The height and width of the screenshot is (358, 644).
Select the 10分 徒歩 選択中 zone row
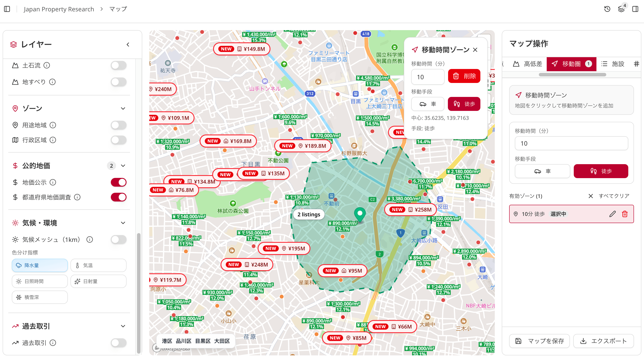(571, 214)
